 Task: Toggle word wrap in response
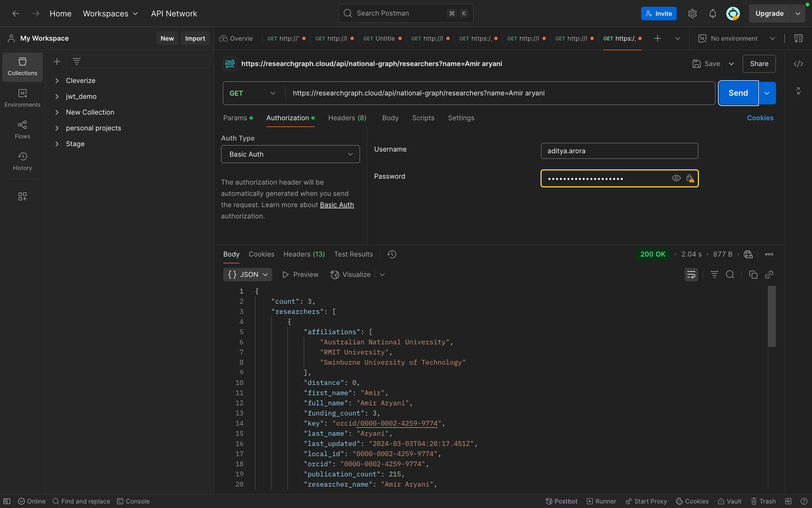click(x=691, y=275)
